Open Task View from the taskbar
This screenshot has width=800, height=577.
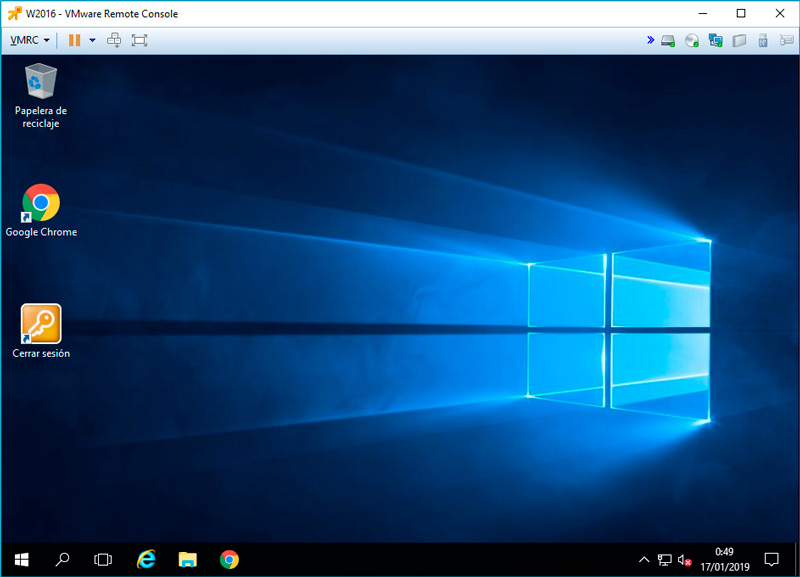click(x=103, y=560)
